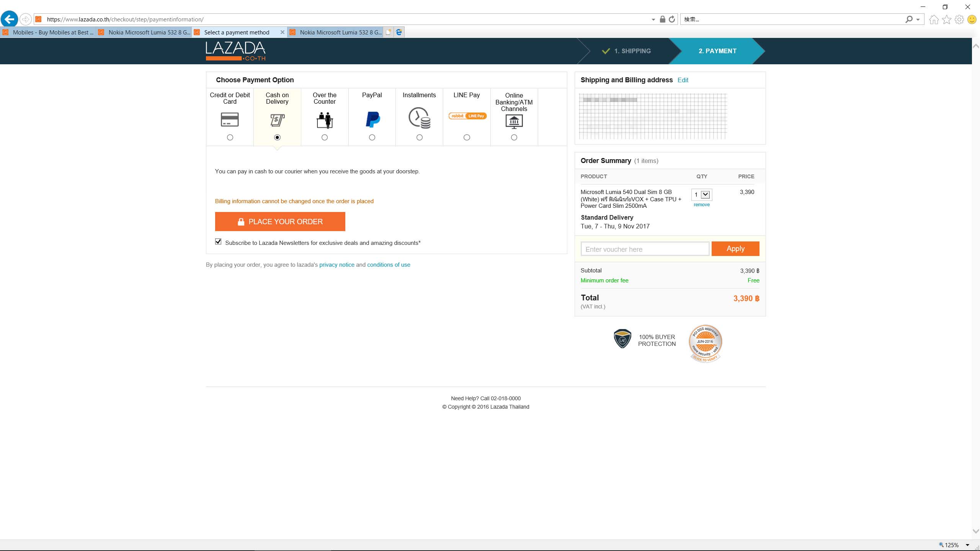
Task: Select PayPal radio button
Action: tap(372, 137)
